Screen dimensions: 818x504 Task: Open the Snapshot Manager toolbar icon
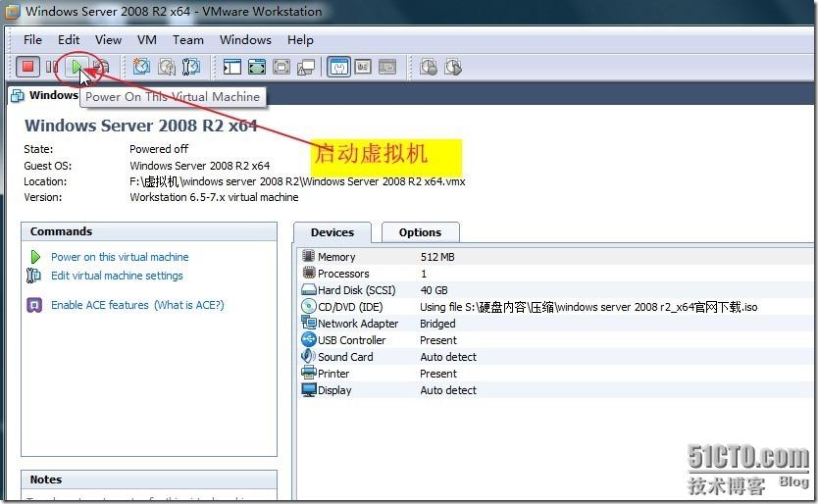pyautogui.click(x=191, y=67)
